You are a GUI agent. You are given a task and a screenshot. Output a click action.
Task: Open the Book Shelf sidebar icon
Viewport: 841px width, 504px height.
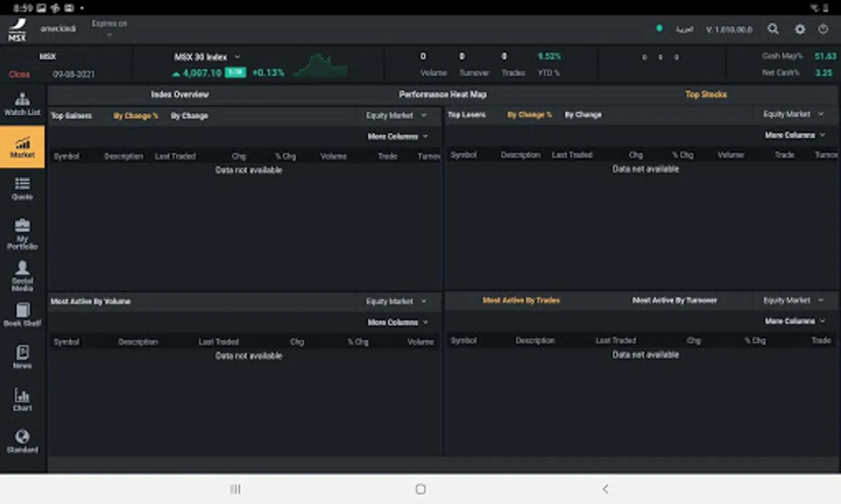pyautogui.click(x=22, y=315)
